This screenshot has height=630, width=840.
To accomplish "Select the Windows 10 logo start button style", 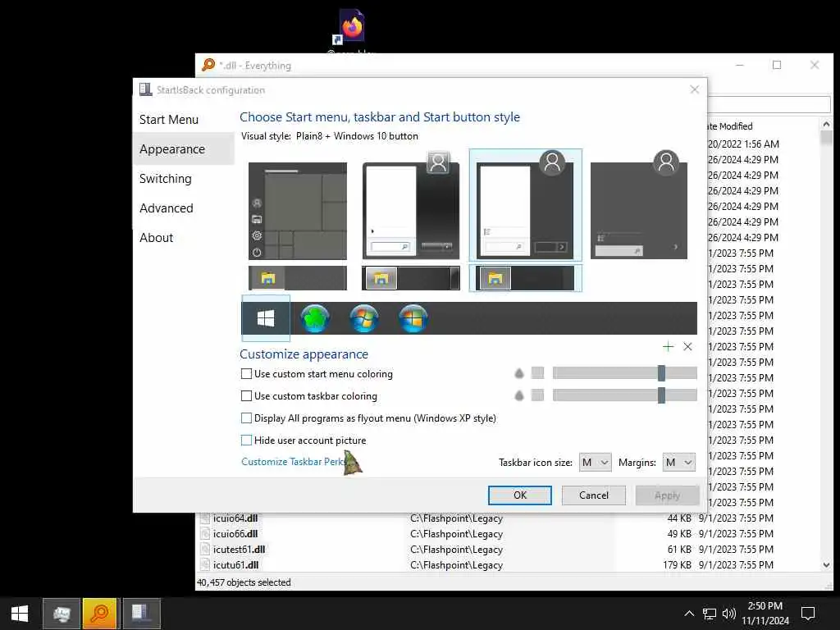I will pyautogui.click(x=266, y=318).
